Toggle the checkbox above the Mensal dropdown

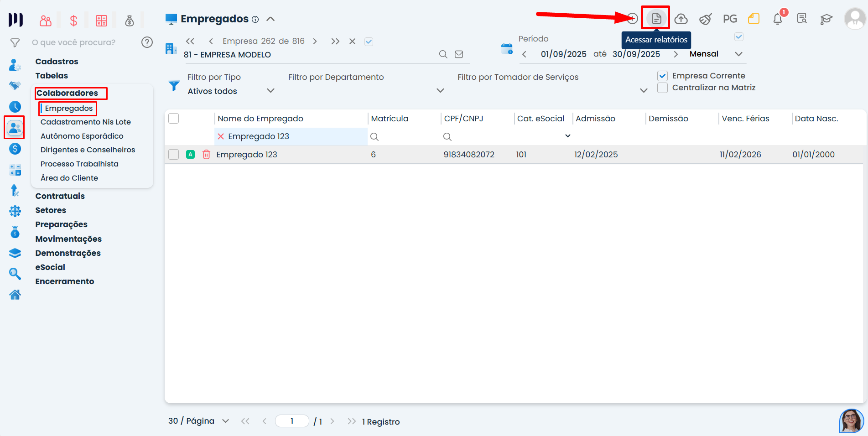click(739, 36)
